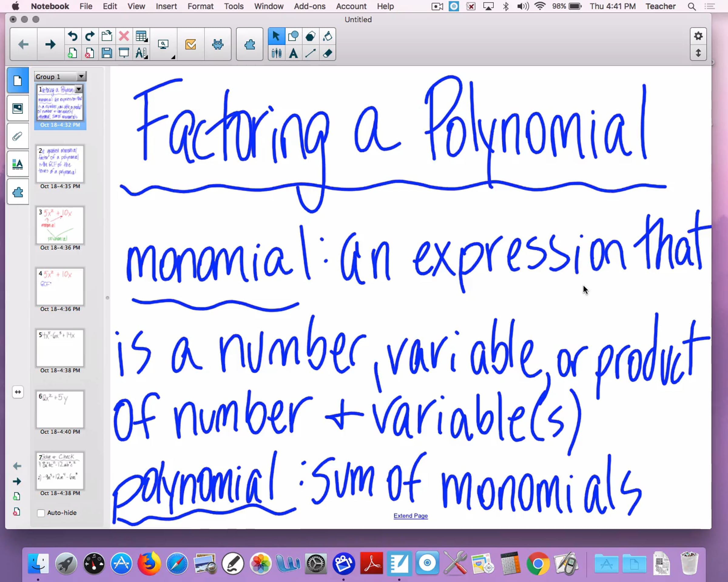Select the Shapes tool

(x=293, y=36)
